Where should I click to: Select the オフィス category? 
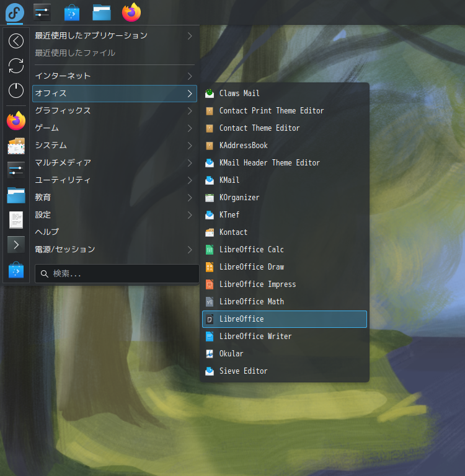click(x=115, y=94)
